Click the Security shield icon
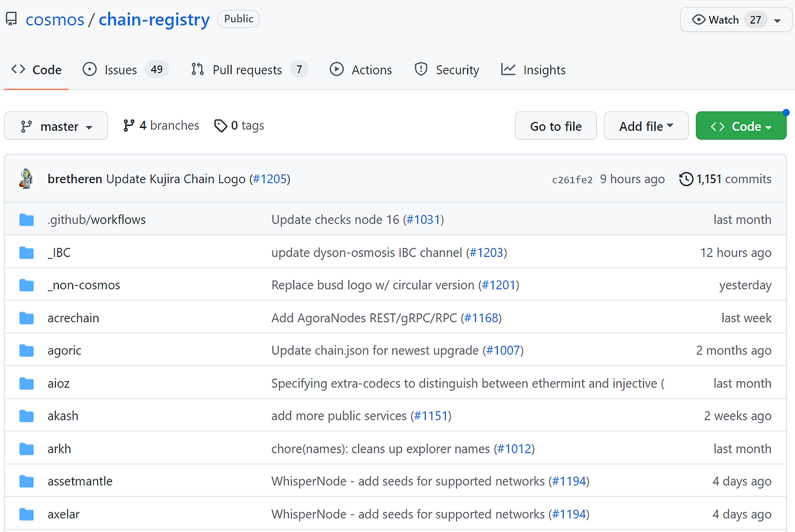795x532 pixels. tap(422, 70)
